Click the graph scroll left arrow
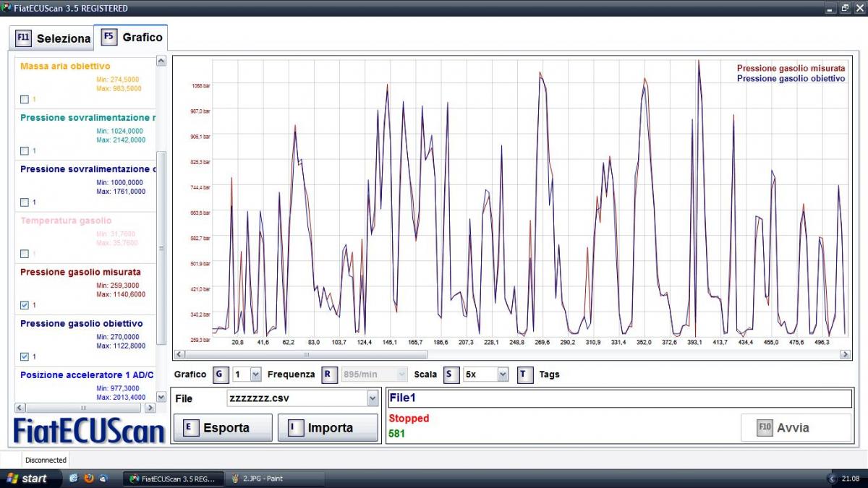This screenshot has height=488, width=868. (x=179, y=355)
